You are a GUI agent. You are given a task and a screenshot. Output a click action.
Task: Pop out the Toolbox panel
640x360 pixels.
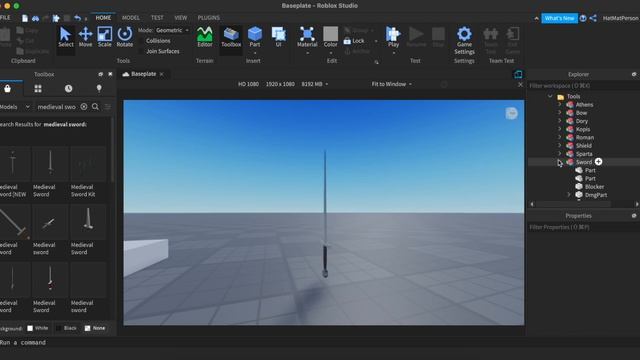click(100, 74)
